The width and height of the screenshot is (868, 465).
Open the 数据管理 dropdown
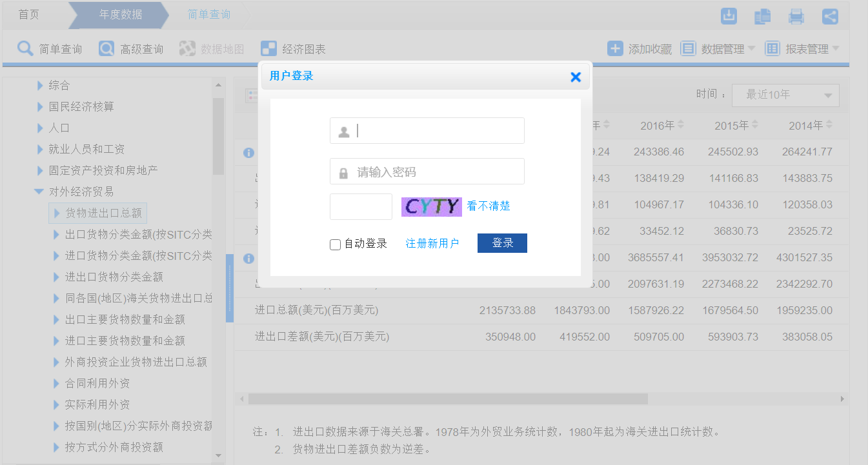tap(718, 49)
